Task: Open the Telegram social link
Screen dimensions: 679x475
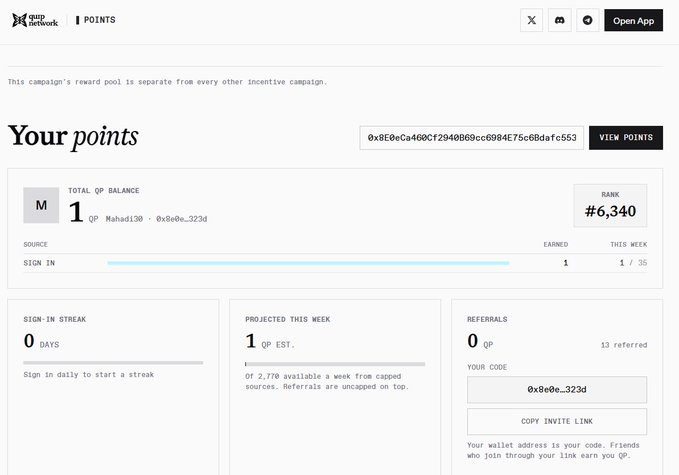Action: click(x=588, y=20)
